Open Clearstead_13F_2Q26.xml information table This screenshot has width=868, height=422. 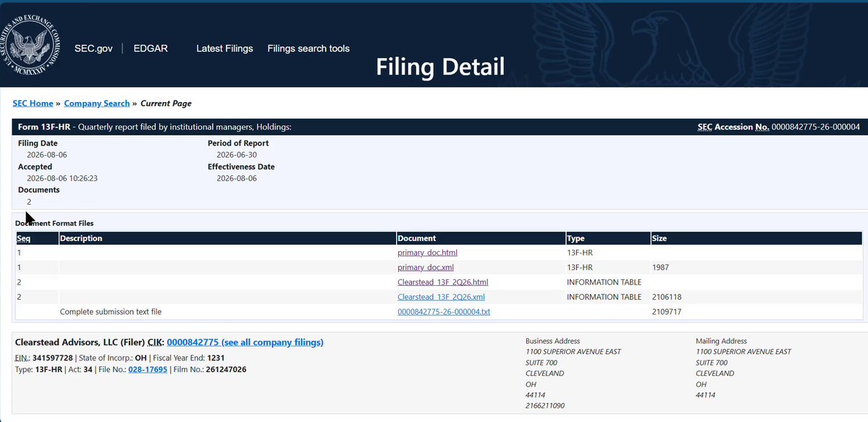[x=441, y=297]
